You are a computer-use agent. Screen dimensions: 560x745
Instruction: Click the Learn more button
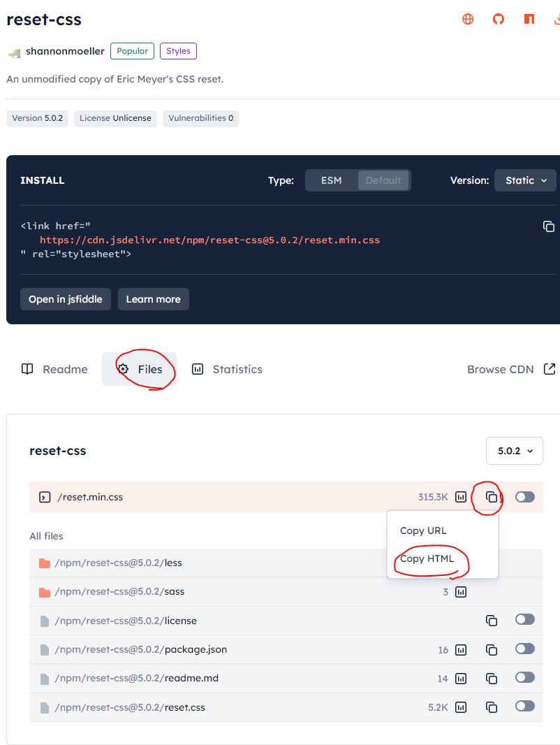point(154,299)
